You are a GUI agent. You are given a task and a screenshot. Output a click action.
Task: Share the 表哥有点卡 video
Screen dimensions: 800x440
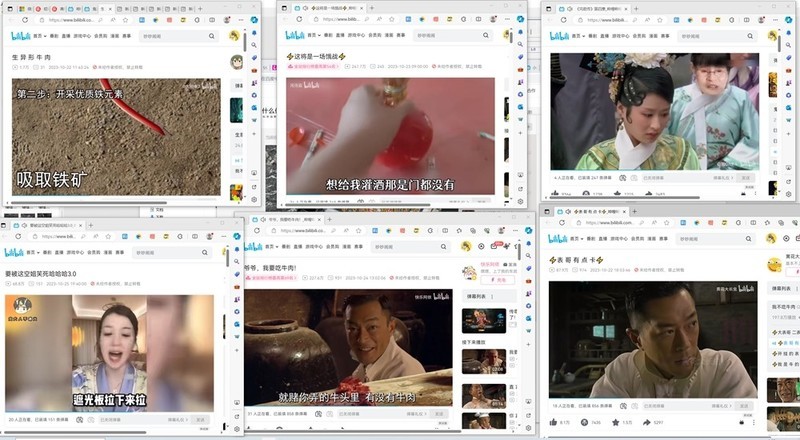point(647,422)
